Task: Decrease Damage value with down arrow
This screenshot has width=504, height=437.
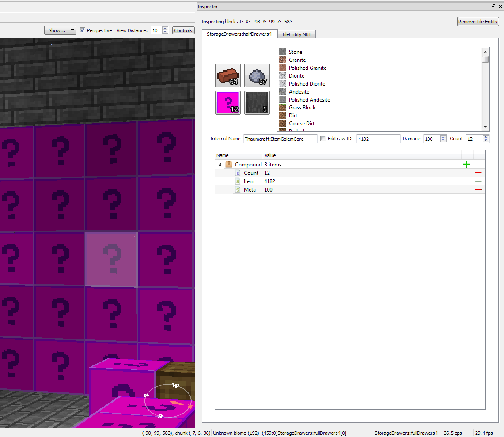Action: [443, 140]
